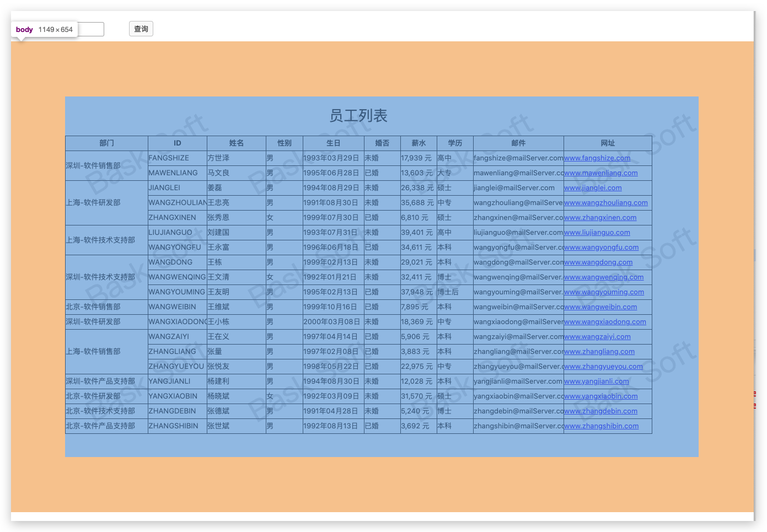This screenshot has height=532, width=767.
Task: Click the ZHANGXINEN ID cell
Action: click(x=178, y=218)
